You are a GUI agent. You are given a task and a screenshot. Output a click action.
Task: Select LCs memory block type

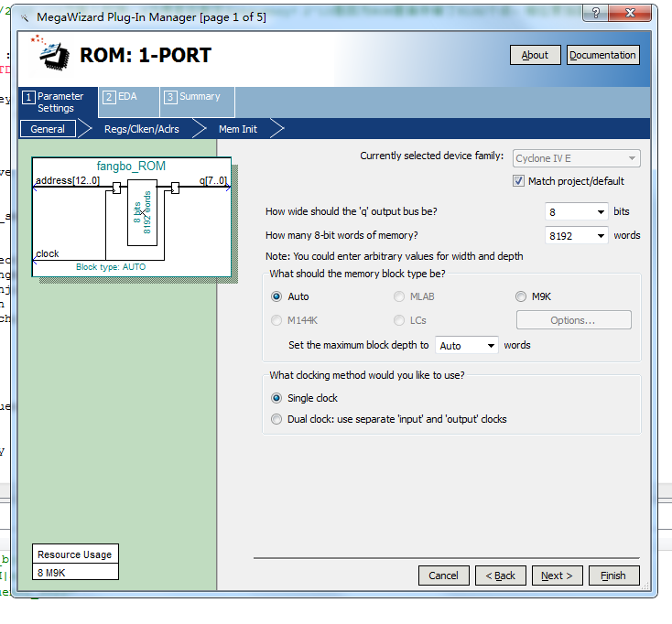point(399,320)
